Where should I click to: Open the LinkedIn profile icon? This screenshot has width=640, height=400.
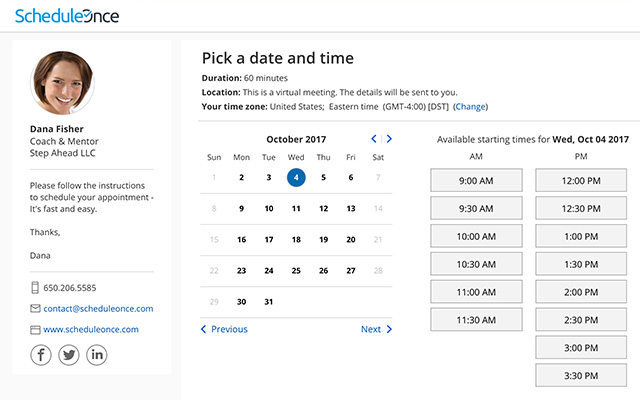tap(97, 354)
